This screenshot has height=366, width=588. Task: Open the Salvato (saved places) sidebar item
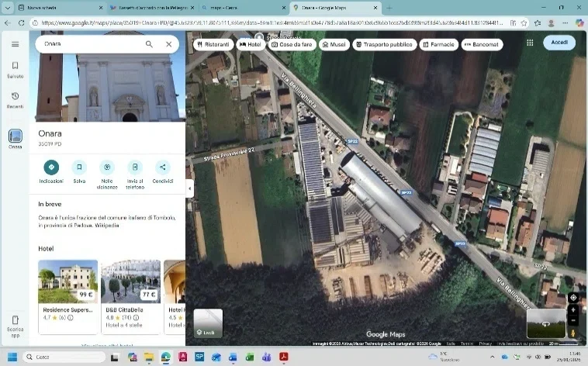tap(15, 70)
